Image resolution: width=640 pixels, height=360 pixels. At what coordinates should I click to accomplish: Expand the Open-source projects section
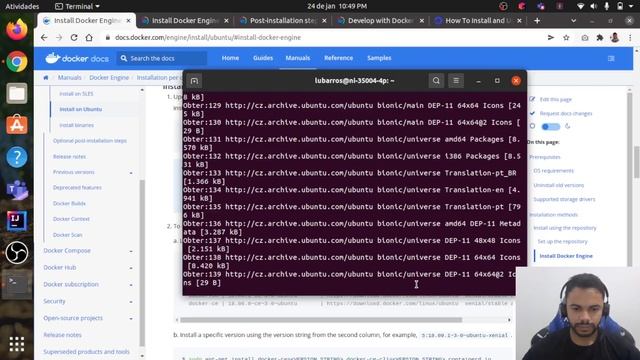pos(131,318)
